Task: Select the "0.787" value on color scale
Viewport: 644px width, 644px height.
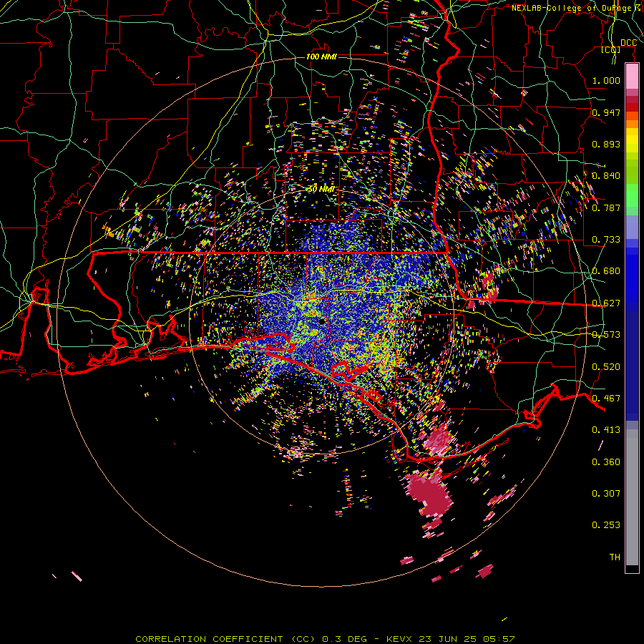Action: click(606, 208)
